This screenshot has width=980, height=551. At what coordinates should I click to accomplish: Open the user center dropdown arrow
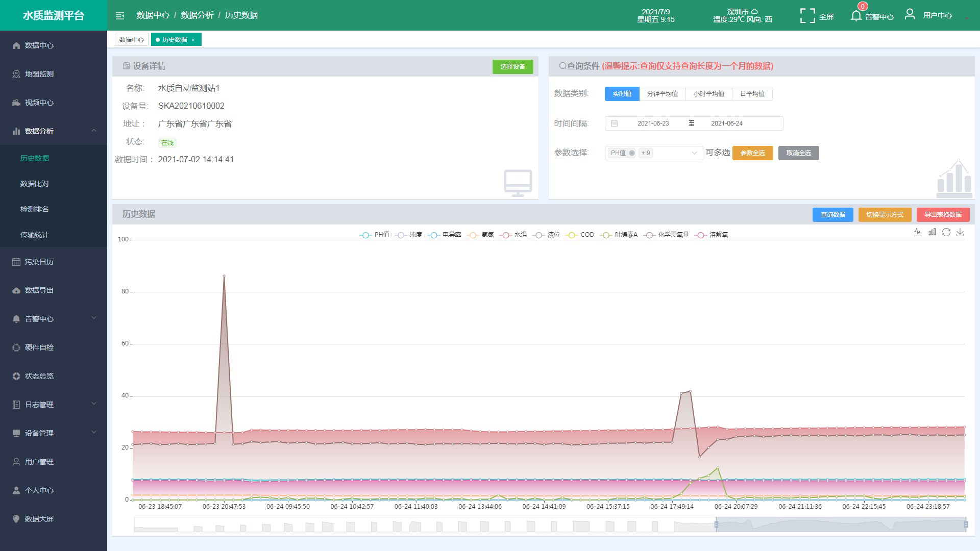[x=966, y=19]
